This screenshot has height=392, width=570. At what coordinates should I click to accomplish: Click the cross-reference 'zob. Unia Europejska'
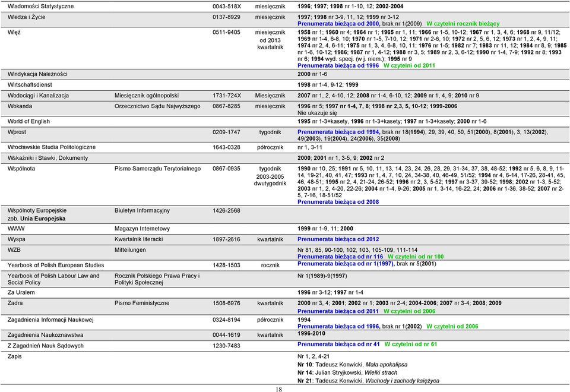coord(36,219)
